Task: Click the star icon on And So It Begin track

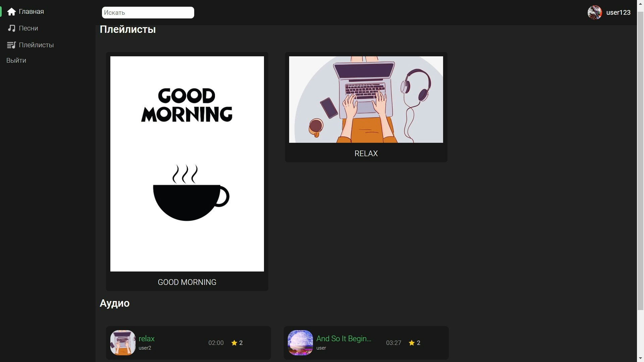Action: tap(412, 343)
